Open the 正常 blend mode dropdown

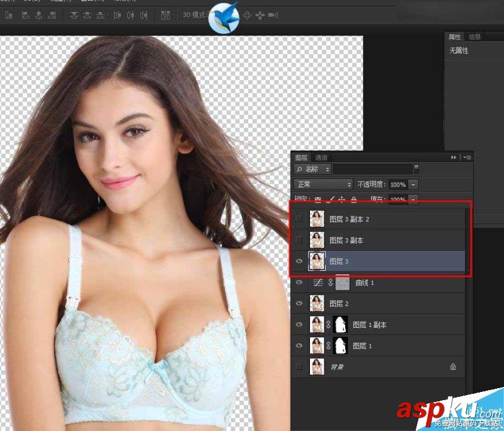(323, 185)
